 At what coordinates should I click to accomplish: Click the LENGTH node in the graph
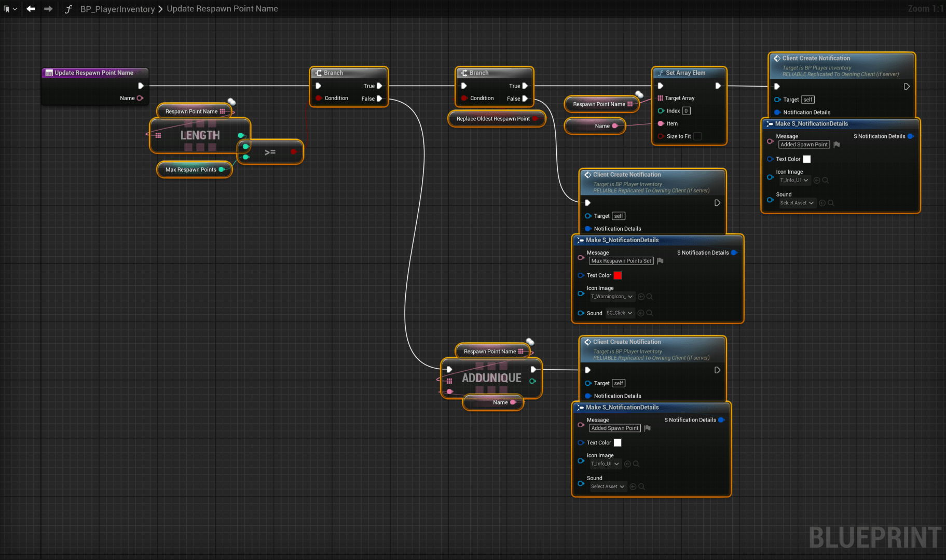point(200,135)
